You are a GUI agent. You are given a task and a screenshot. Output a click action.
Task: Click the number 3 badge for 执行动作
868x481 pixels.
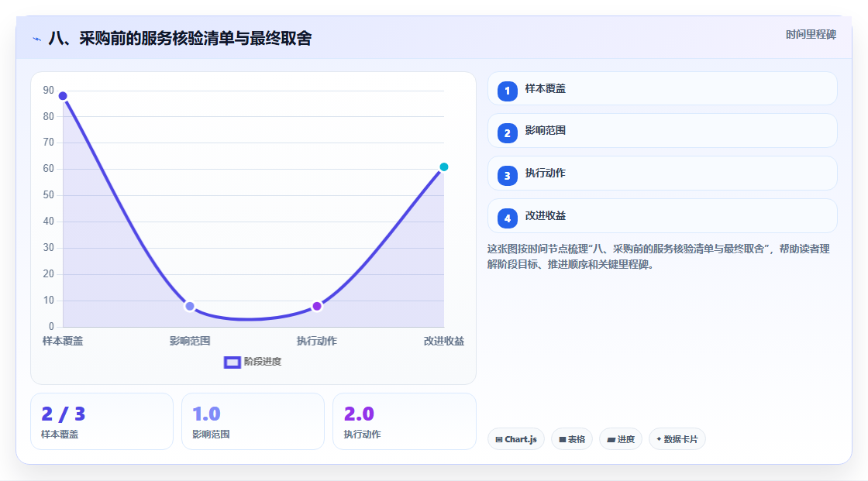(507, 176)
